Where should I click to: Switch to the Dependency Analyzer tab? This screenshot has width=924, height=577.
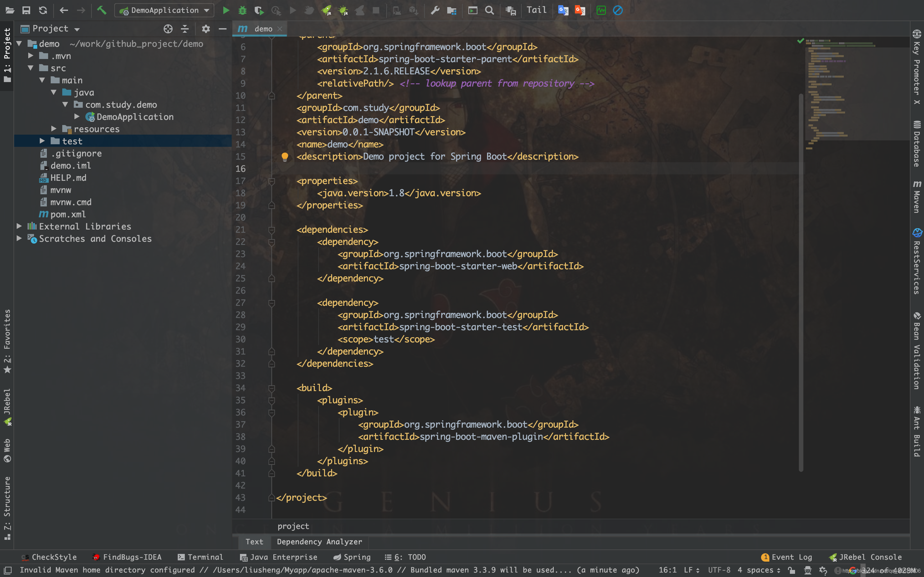click(319, 541)
